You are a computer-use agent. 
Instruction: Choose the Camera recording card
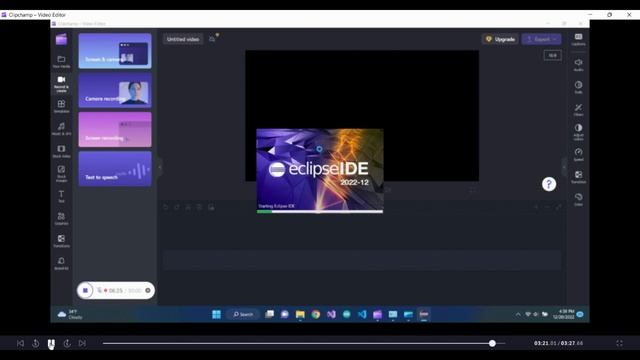[115, 90]
